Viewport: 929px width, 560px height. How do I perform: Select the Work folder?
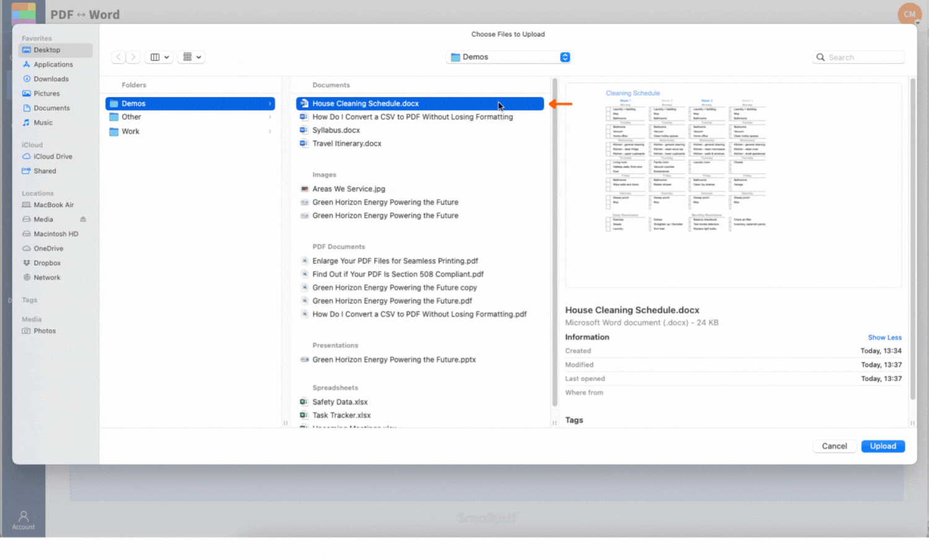tap(131, 131)
